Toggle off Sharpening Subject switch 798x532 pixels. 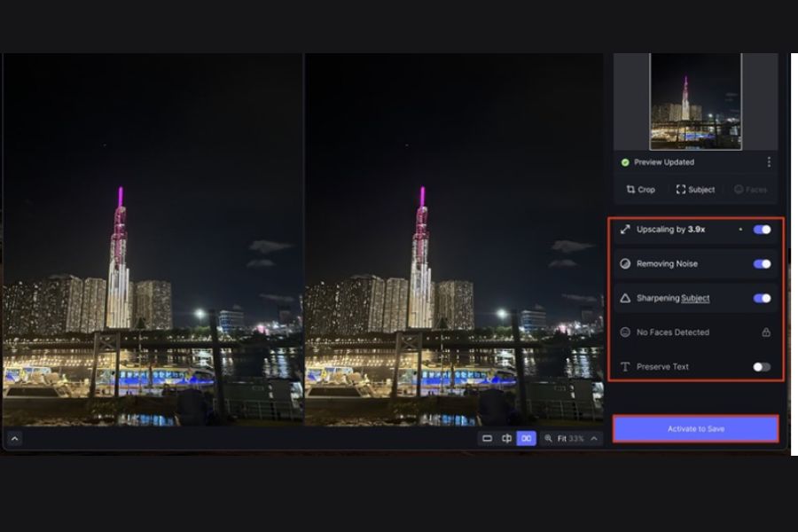coord(762,299)
